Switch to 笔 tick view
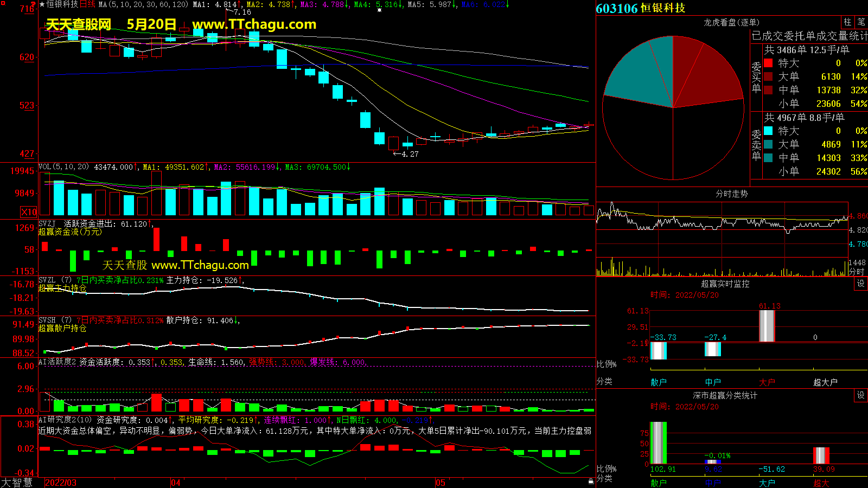Viewport: 868px width, 488px height. [x=861, y=22]
